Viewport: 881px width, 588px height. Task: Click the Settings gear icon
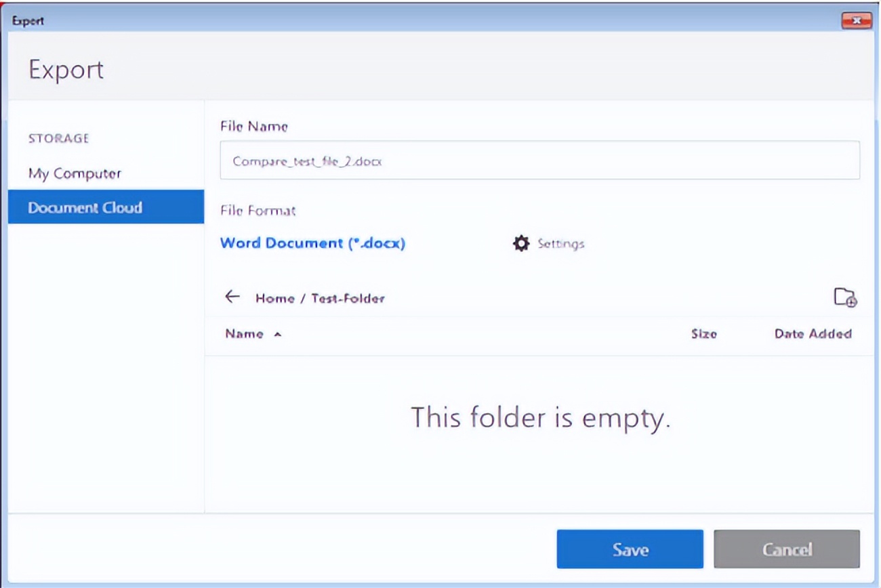click(x=520, y=243)
